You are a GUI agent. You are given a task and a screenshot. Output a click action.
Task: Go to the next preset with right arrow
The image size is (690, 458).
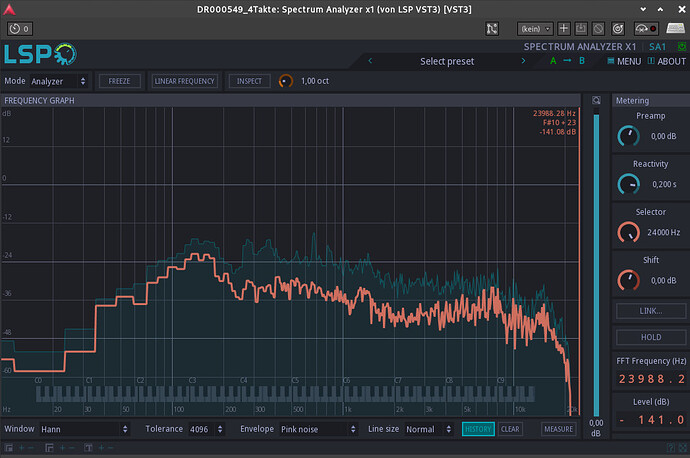[523, 61]
